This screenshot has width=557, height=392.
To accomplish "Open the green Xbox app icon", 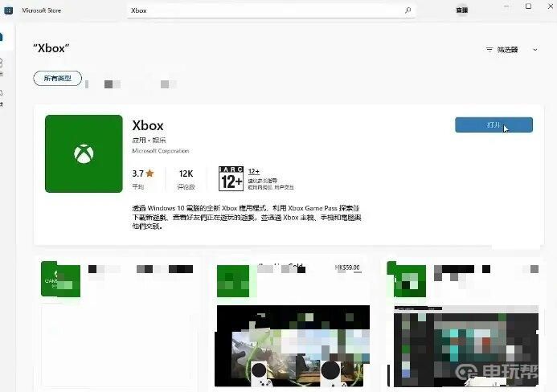I will 84,153.
